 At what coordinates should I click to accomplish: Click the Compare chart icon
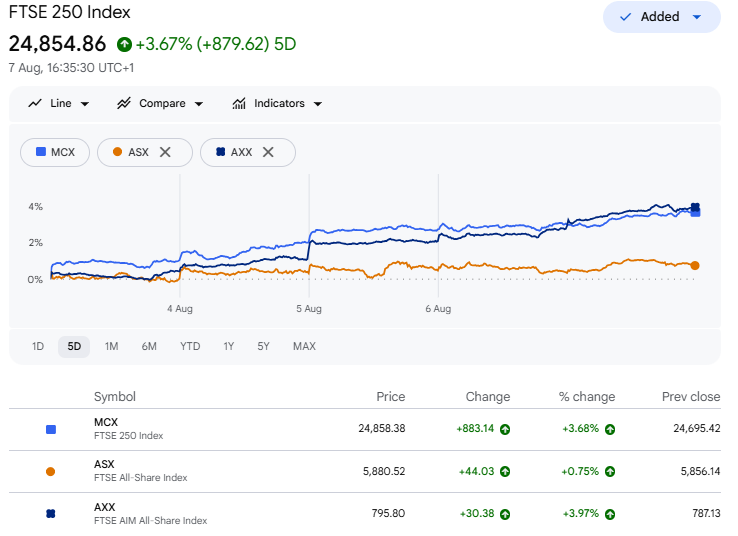pyautogui.click(x=124, y=104)
